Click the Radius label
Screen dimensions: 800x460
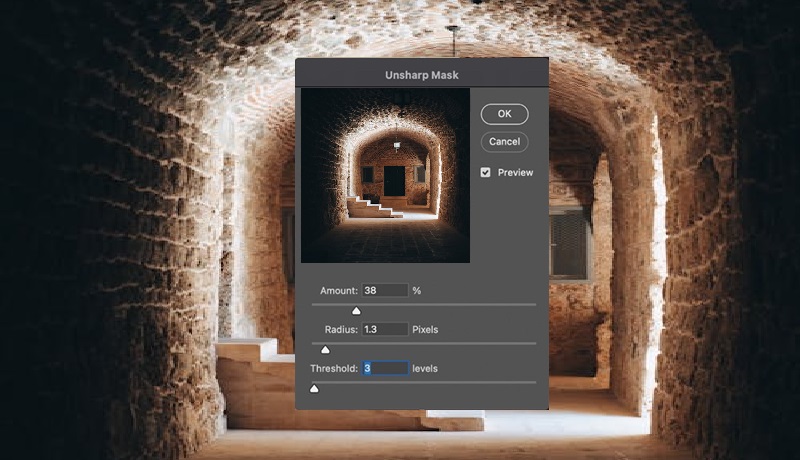click(341, 329)
